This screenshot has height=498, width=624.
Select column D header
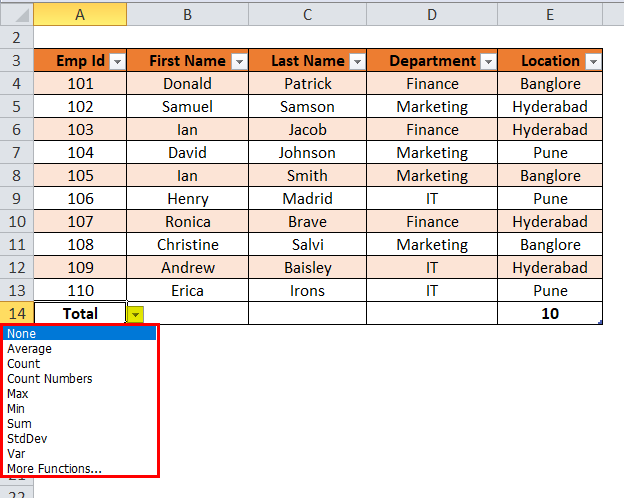coord(431,14)
